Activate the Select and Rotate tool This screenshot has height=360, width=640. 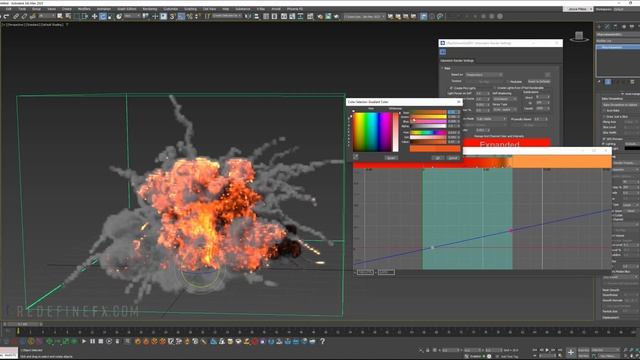click(x=103, y=16)
